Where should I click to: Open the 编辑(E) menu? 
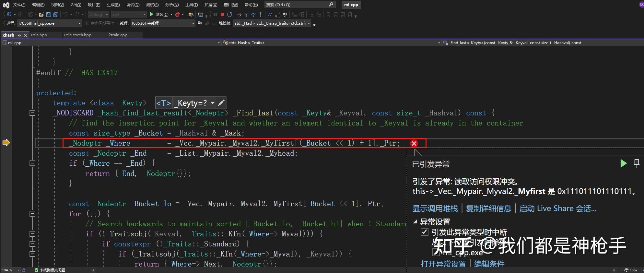38,5
